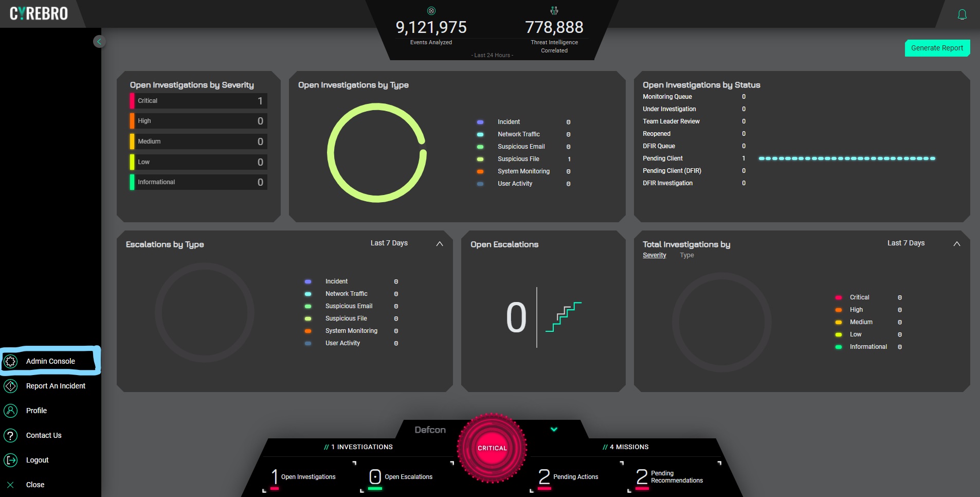Click the open escalations staircase icon

click(563, 317)
